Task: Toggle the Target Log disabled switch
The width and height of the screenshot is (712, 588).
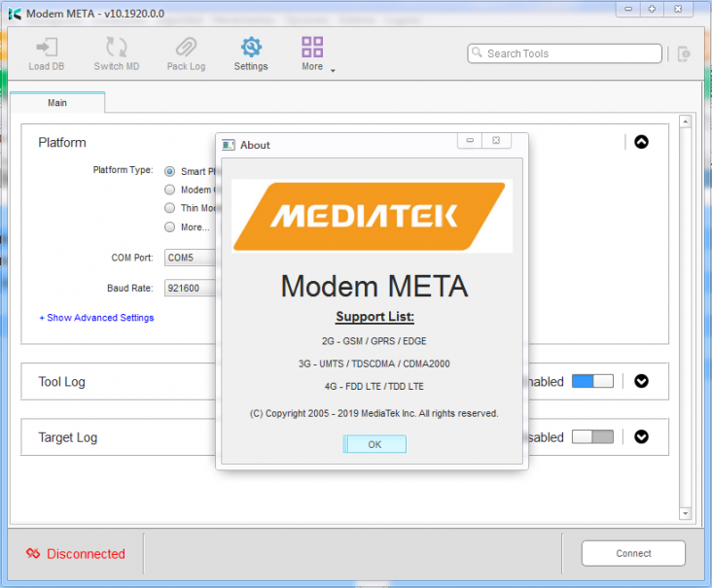Action: [x=592, y=437]
